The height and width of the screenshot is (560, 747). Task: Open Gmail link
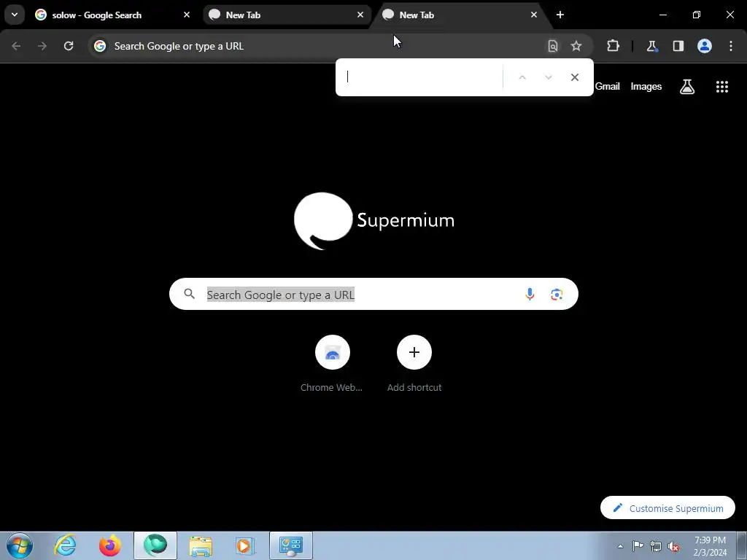pyautogui.click(x=608, y=86)
